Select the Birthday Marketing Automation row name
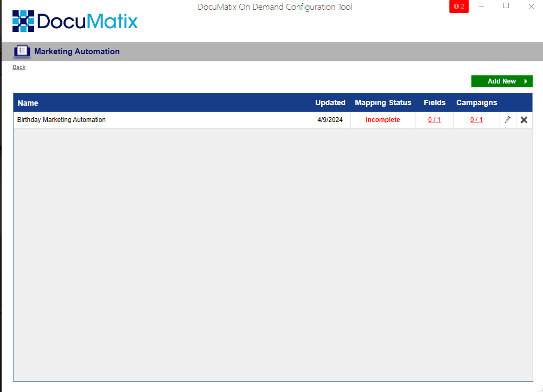 (x=61, y=120)
